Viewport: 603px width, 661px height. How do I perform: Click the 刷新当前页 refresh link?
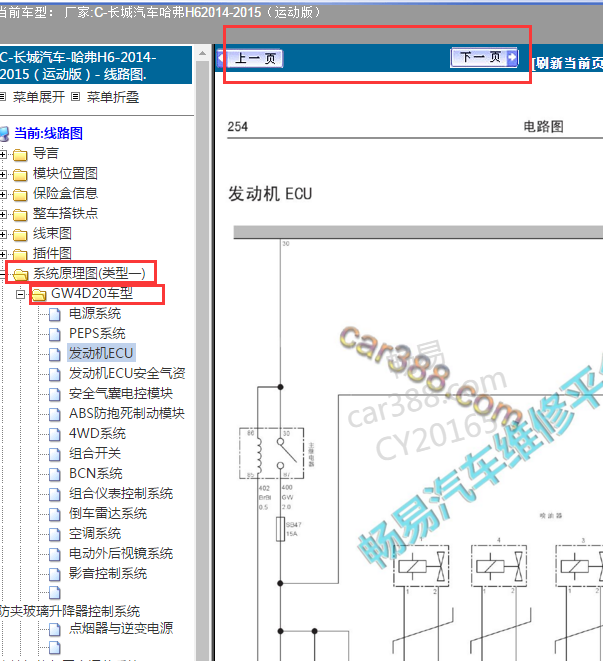(567, 63)
